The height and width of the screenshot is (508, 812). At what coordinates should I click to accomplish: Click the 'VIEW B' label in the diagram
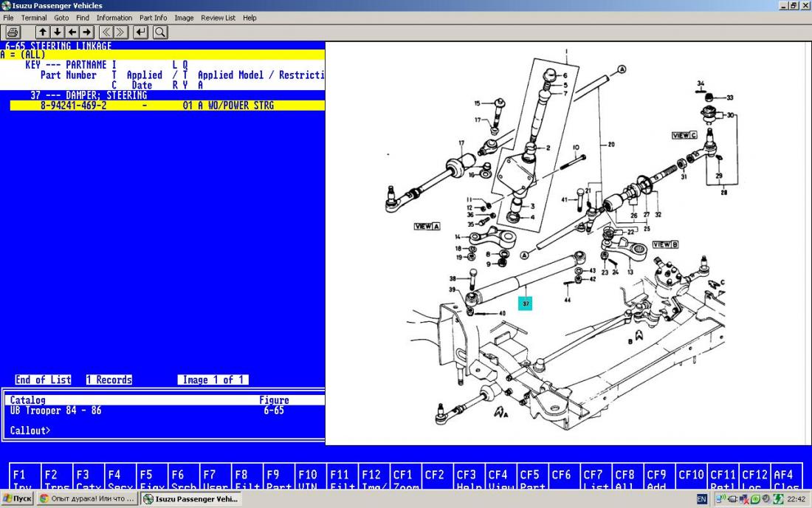[665, 244]
